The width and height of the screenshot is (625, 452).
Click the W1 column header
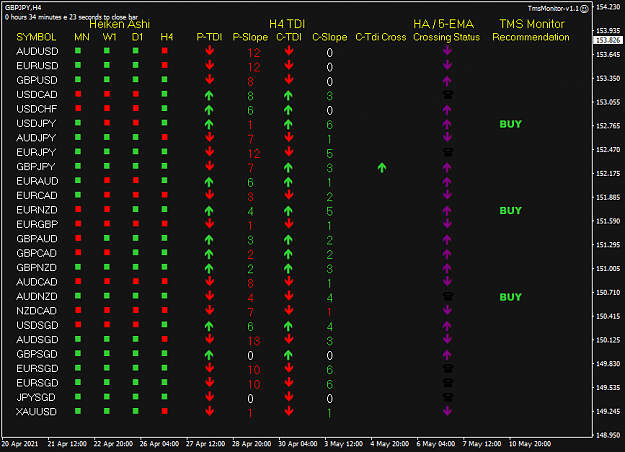[x=109, y=37]
